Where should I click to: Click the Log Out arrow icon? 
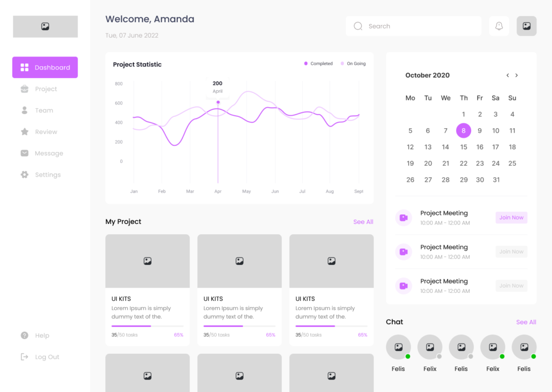click(x=24, y=357)
